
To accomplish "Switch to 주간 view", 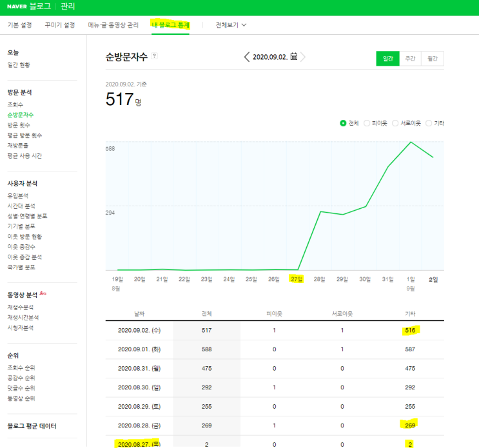I will tap(410, 58).
